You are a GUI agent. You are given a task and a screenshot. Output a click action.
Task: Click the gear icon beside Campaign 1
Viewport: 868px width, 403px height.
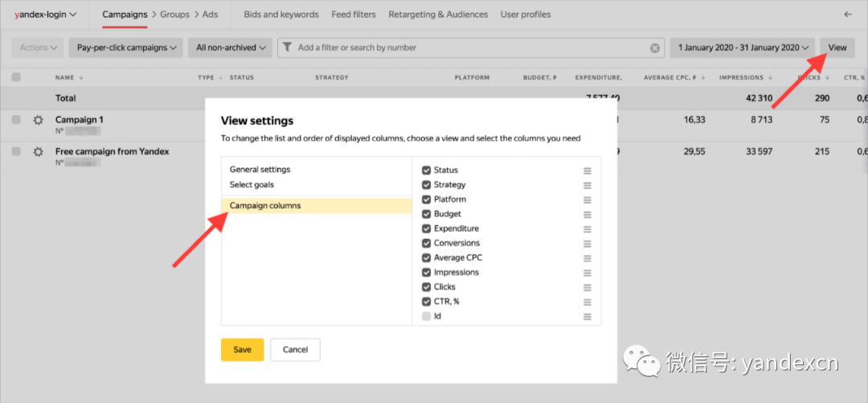pyautogui.click(x=38, y=120)
